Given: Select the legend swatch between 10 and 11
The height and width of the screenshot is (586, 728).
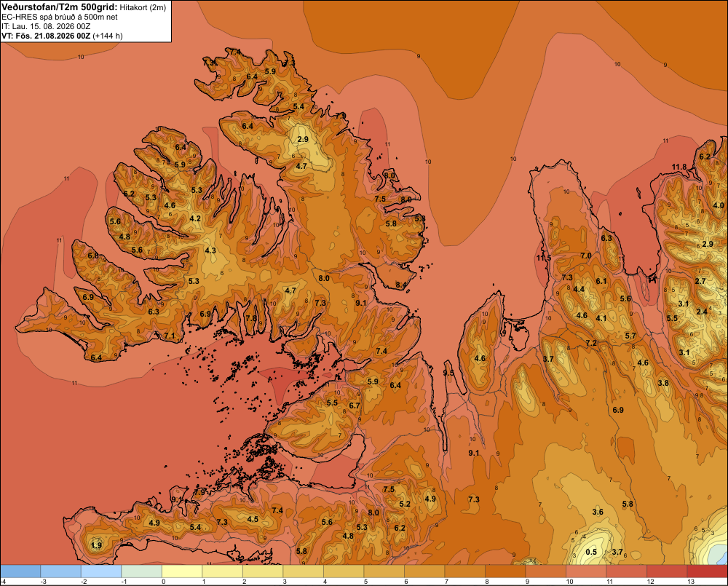Looking at the screenshot, I should point(586,571).
